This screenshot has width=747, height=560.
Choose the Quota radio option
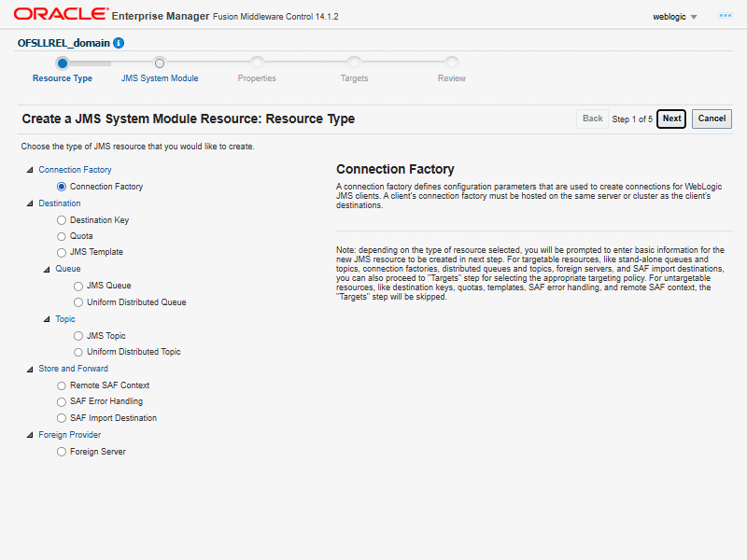point(62,237)
